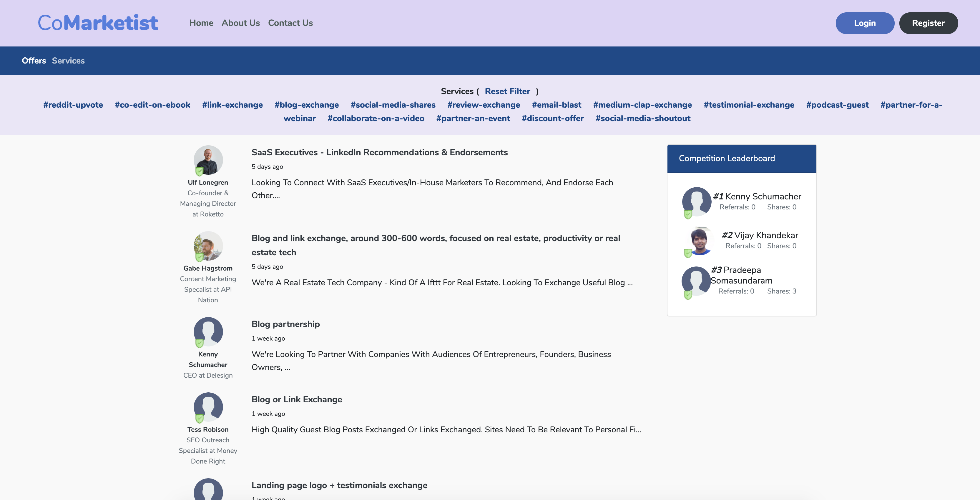
Task: Click Ulf Lonegren's profile photo
Action: (x=208, y=159)
